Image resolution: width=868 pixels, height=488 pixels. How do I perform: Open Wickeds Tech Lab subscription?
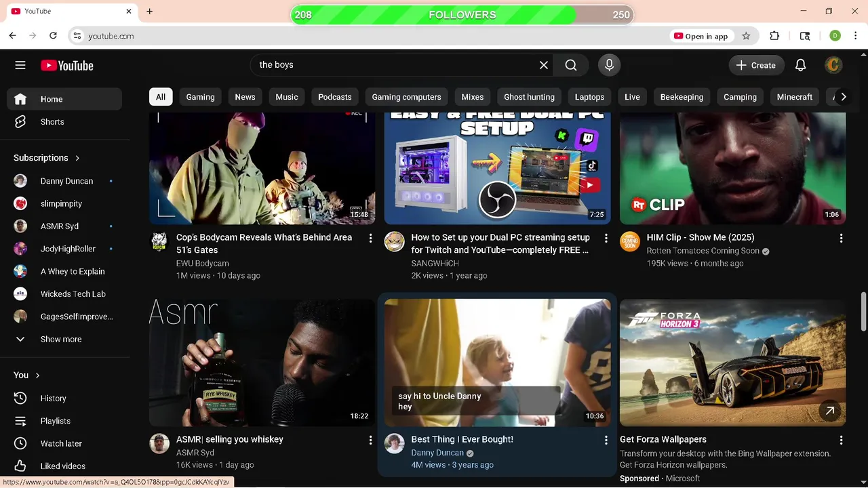(x=64, y=294)
